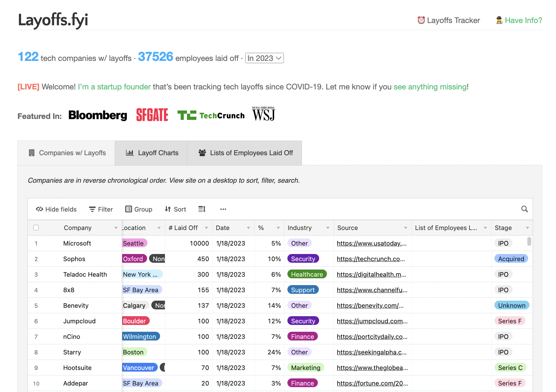The image size is (556, 392).
Task: Expand the % column dropdown arrow
Action: pyautogui.click(x=278, y=228)
